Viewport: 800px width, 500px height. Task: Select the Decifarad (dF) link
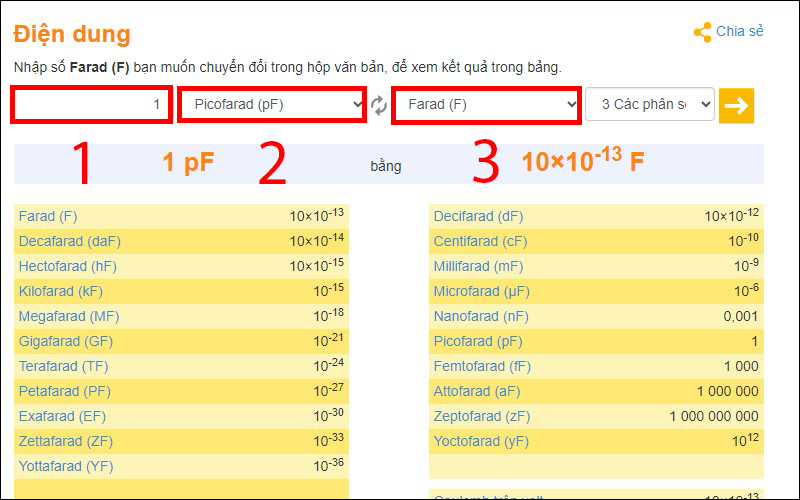478,216
